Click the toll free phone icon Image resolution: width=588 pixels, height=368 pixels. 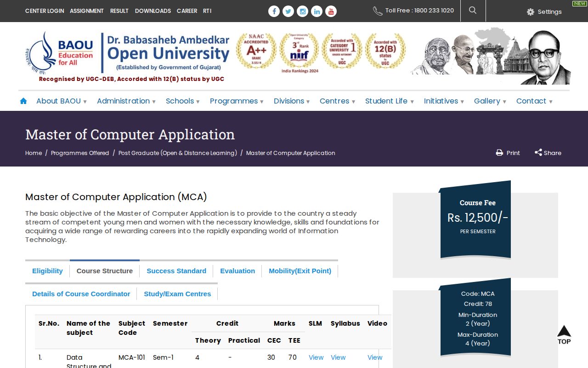[378, 11]
